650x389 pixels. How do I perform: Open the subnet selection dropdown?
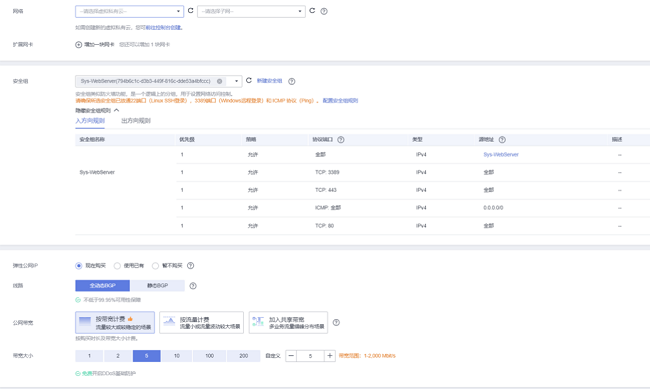(251, 11)
